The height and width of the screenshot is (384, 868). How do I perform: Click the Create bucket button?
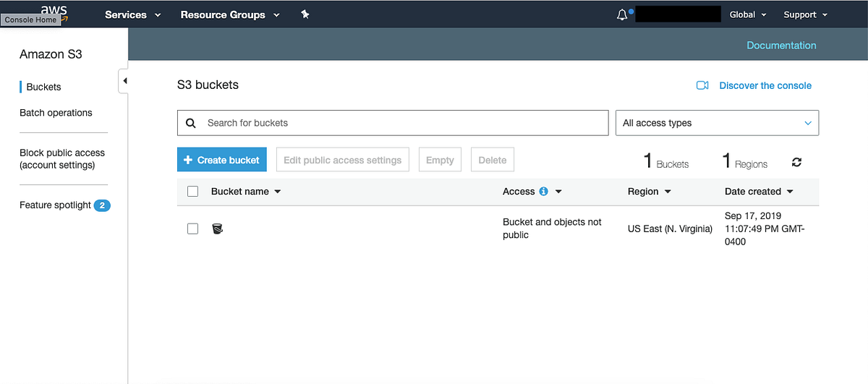222,160
